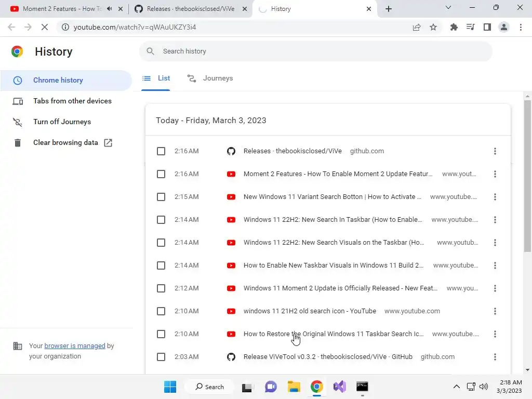Switch to the Journeys tab

[210, 78]
